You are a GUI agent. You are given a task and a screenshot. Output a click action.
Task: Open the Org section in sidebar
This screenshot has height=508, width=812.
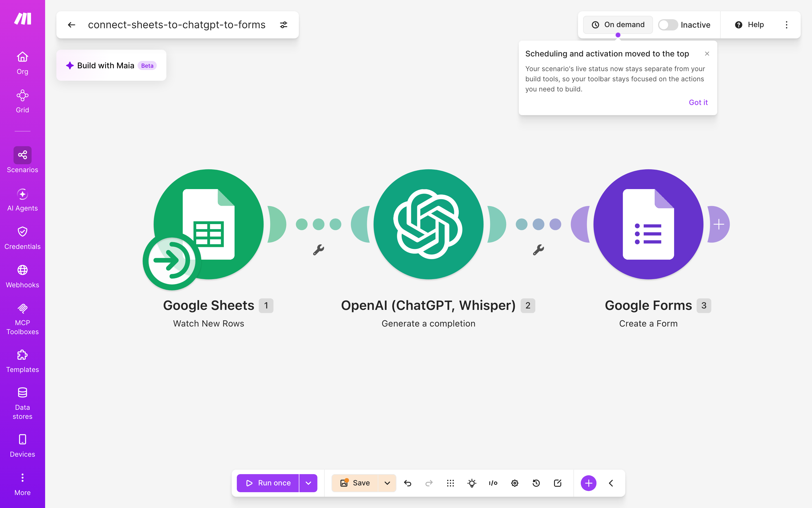click(x=23, y=63)
